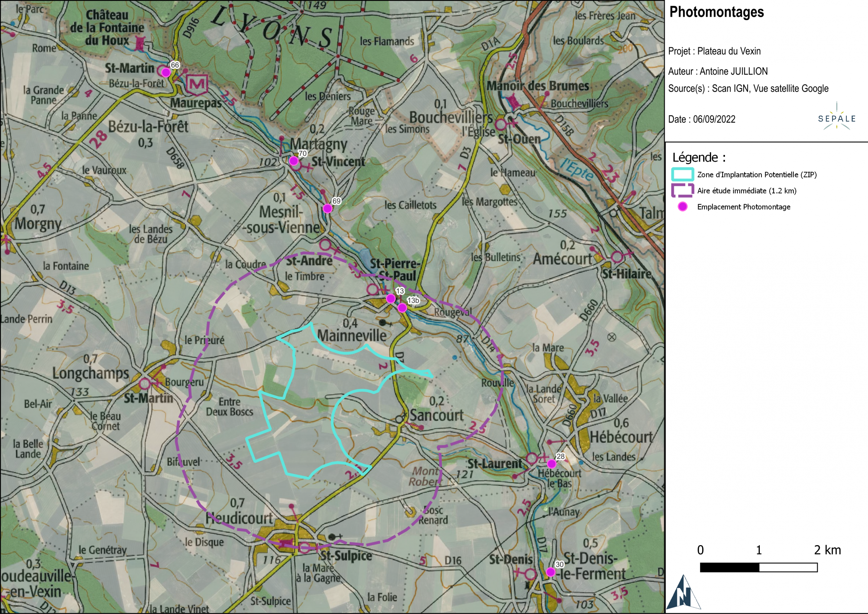This screenshot has width=868, height=614.
Task: Click the Mainneville town label
Action: click(352, 335)
